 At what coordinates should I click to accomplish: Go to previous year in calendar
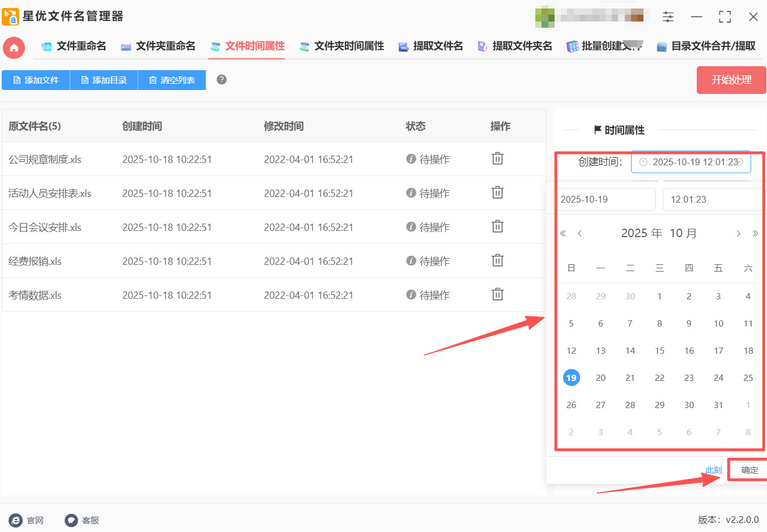(x=563, y=233)
